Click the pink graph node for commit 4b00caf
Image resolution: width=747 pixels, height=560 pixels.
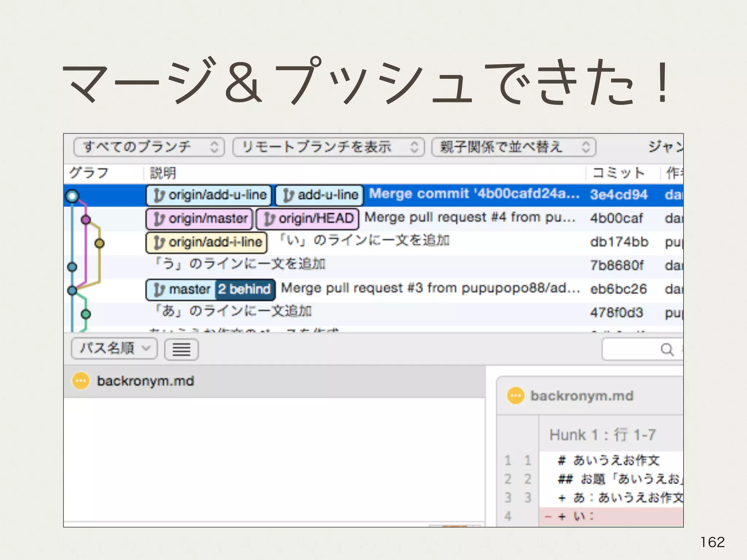coord(86,219)
